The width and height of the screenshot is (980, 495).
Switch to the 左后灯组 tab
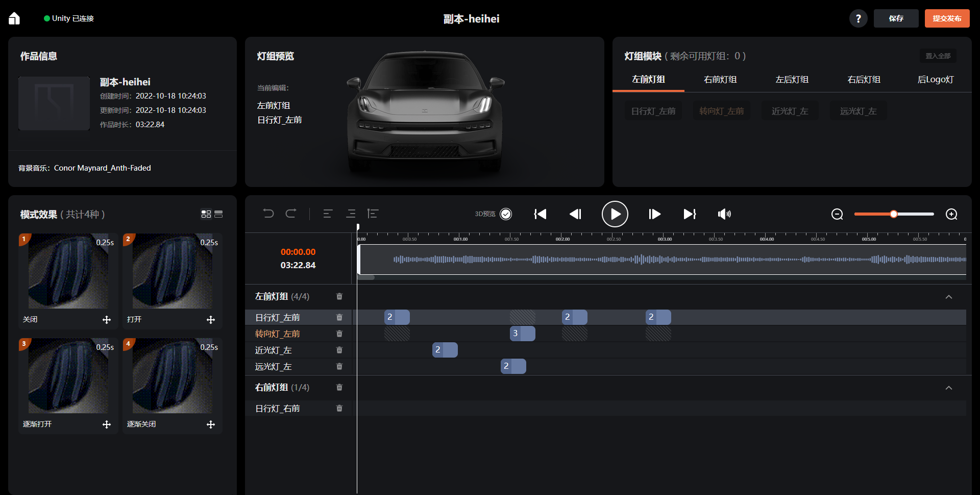point(792,79)
